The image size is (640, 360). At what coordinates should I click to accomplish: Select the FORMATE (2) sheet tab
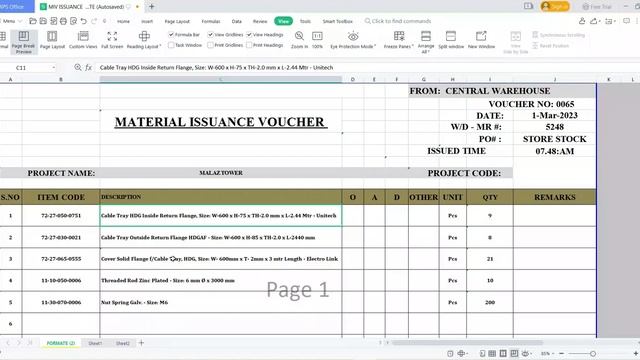click(60, 343)
